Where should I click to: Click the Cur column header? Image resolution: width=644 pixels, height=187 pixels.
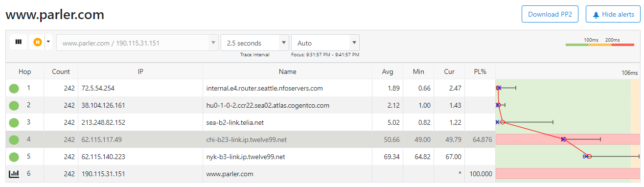[x=449, y=71]
